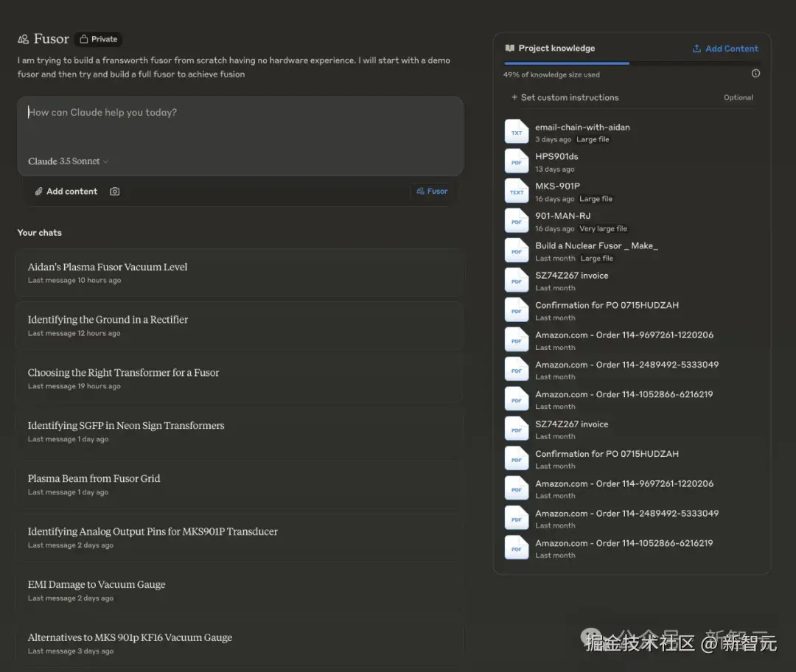Expand Set custom instructions

pyautogui.click(x=565, y=97)
